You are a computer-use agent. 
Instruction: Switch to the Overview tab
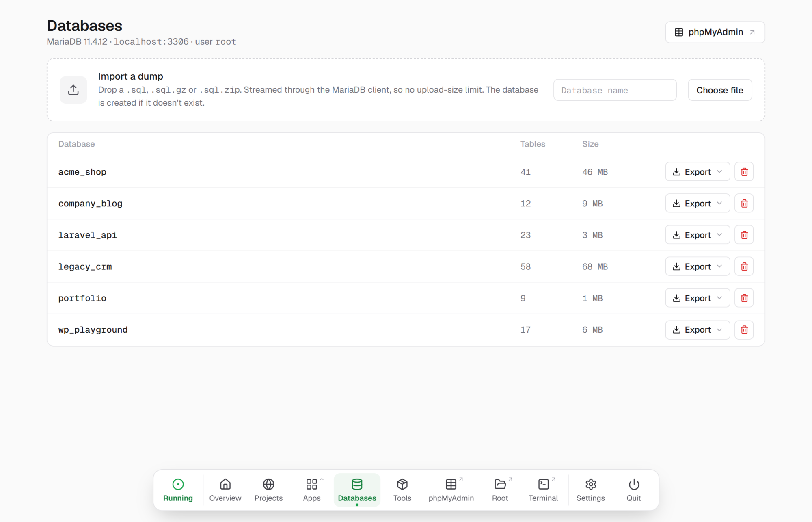(x=225, y=490)
